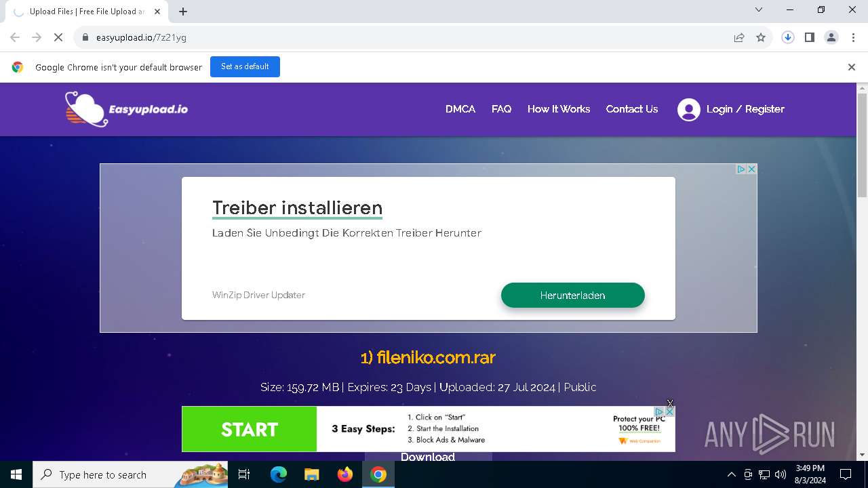This screenshot has height=488, width=868.
Task: Stop loading the page in Chrome
Action: [58, 37]
